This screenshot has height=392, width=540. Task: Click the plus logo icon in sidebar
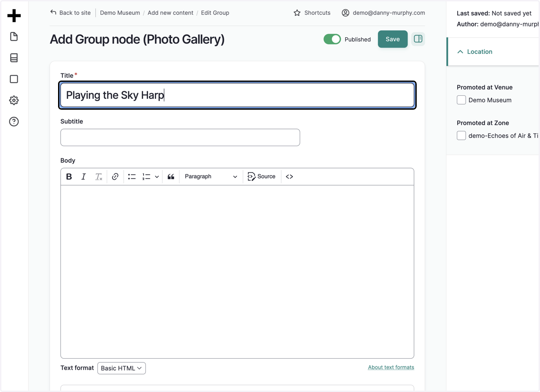[14, 16]
